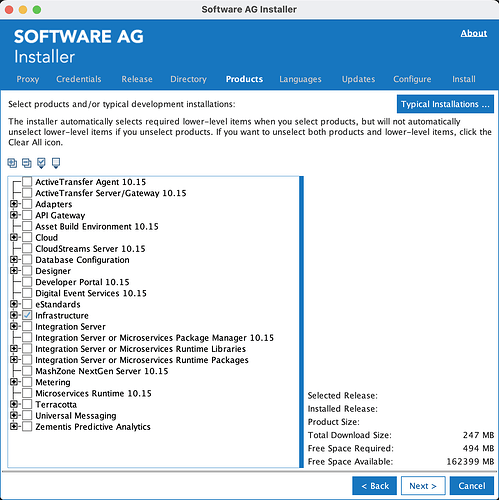Open the Typical Installations dialog
The image size is (499, 500).
[x=445, y=104]
